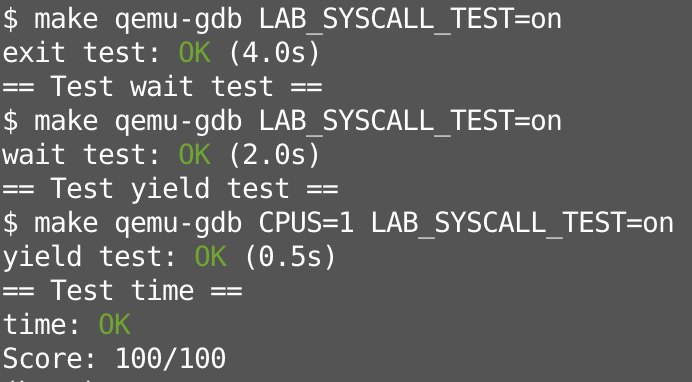Click LAB_SYSCALL_TEST=on in the CPUS=1 command

pos(522,224)
